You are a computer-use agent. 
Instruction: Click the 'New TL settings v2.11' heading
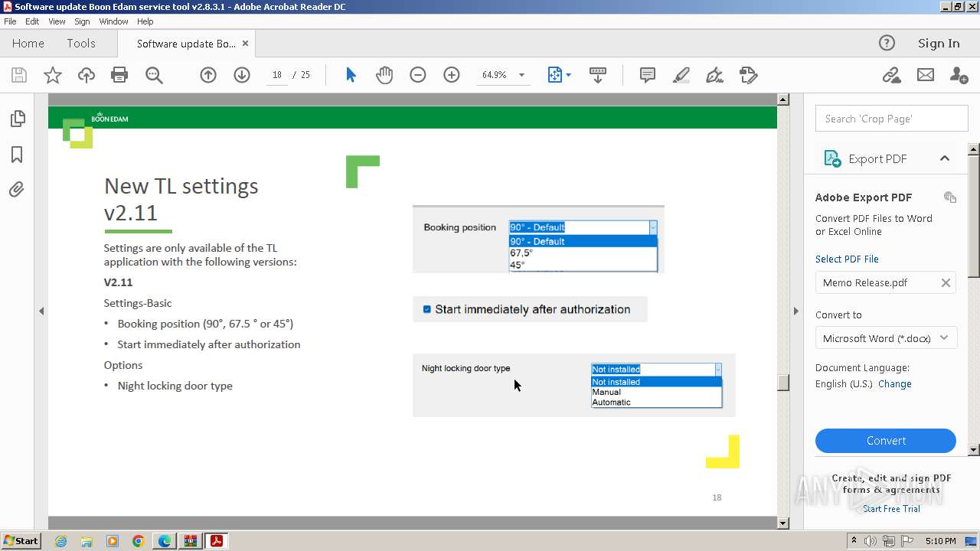pos(181,198)
